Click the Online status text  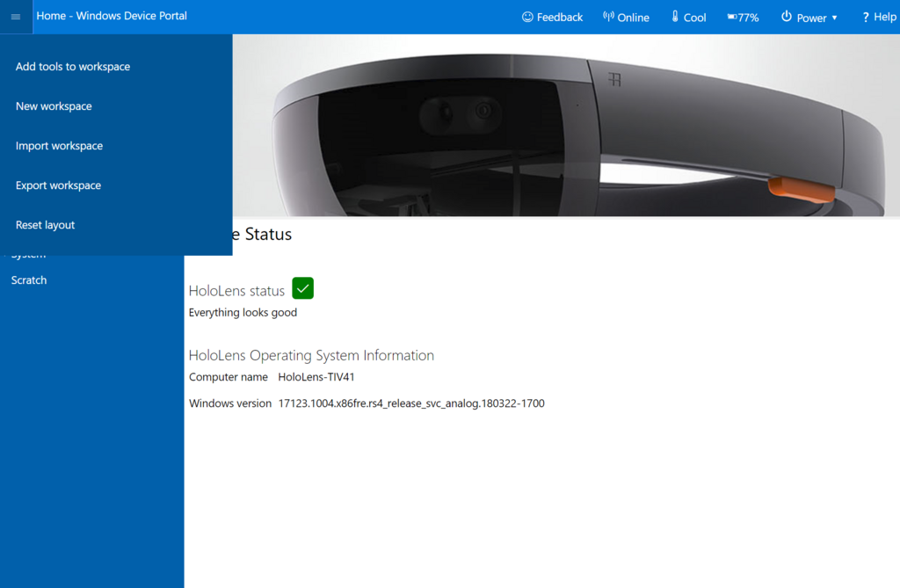[633, 18]
